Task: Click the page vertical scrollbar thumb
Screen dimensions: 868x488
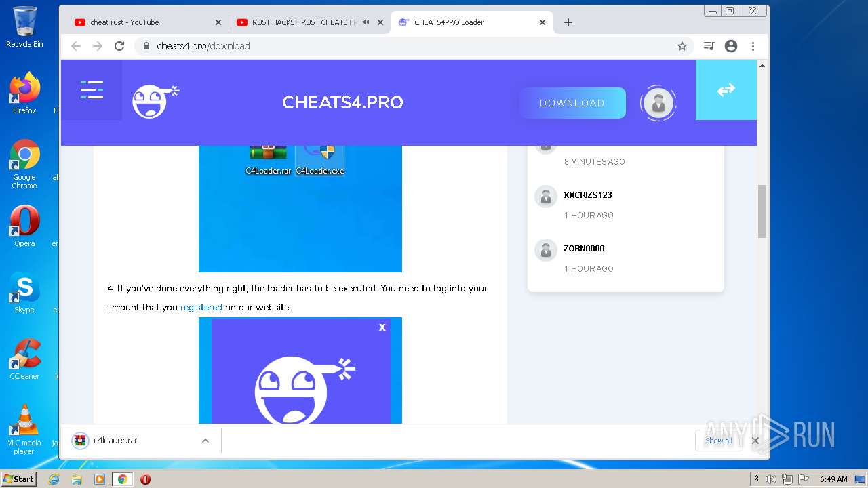Action: click(762, 211)
